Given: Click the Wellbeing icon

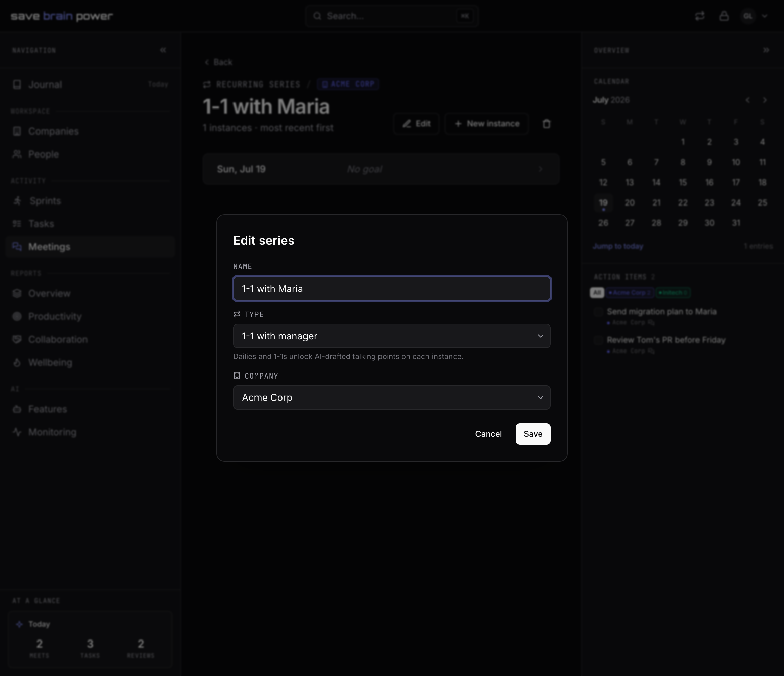Looking at the screenshot, I should point(17,363).
